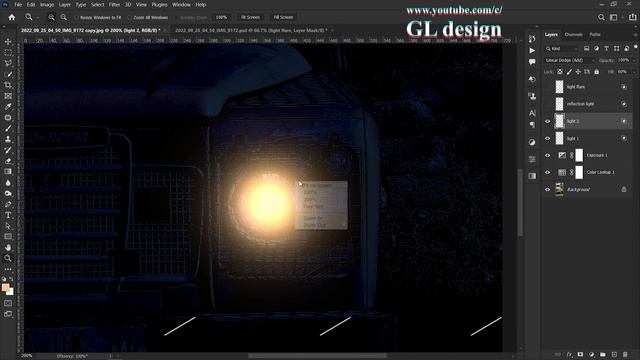Screen dimensions: 640x360
Task: Open the Paragraph panel icon
Action: [532, 125]
